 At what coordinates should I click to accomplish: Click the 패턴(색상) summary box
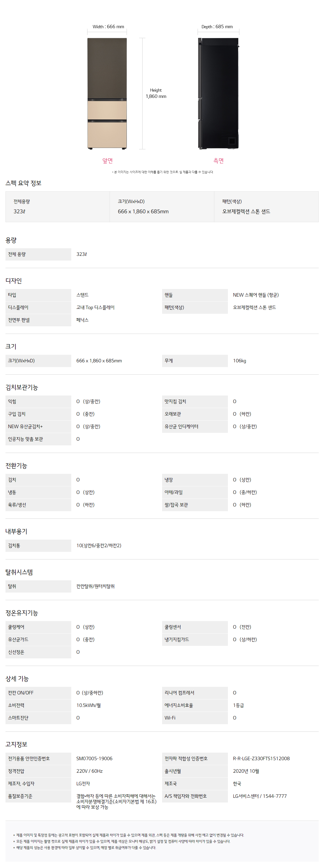(x=266, y=206)
